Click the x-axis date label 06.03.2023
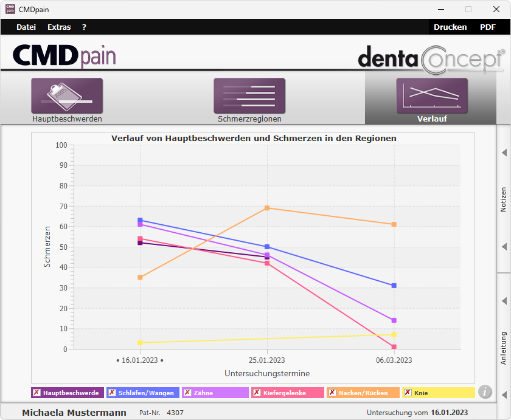Viewport: 511px width, 420px height. [x=394, y=360]
